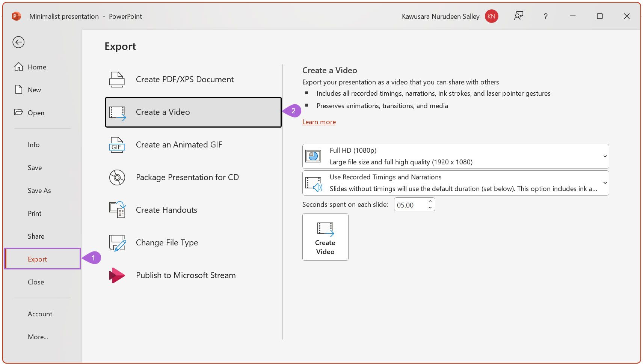Click the Change File Type icon
This screenshot has width=643, height=364.
pos(117,243)
